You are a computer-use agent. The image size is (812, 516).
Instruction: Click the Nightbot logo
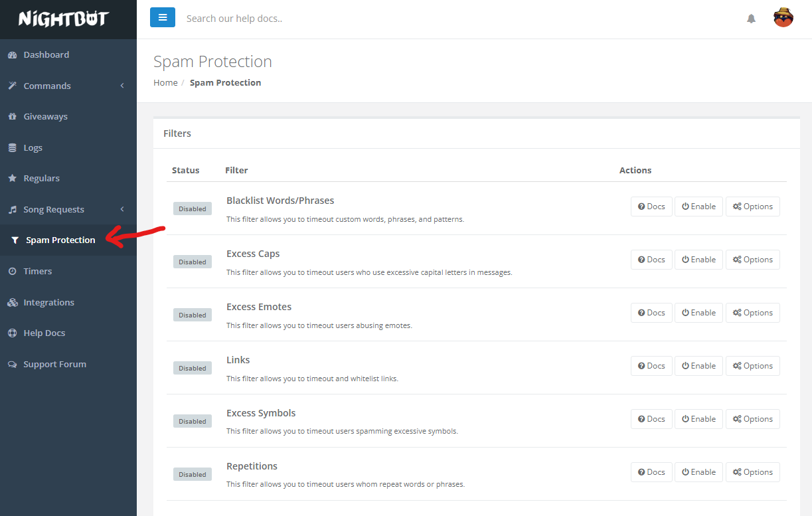click(x=63, y=19)
